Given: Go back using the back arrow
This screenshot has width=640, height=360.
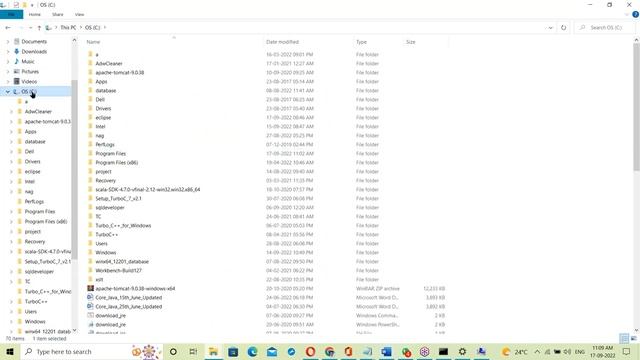Looking at the screenshot, I should coord(8,27).
